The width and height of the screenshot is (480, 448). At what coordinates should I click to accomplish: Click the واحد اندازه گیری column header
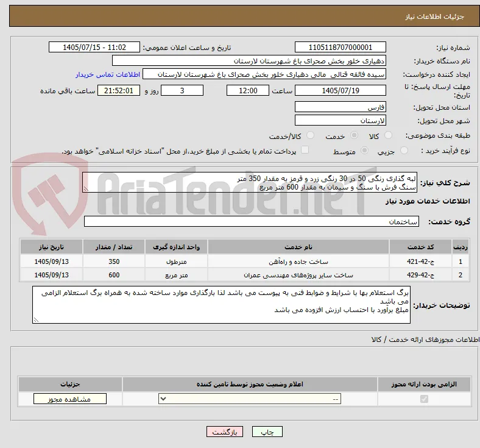point(176,247)
